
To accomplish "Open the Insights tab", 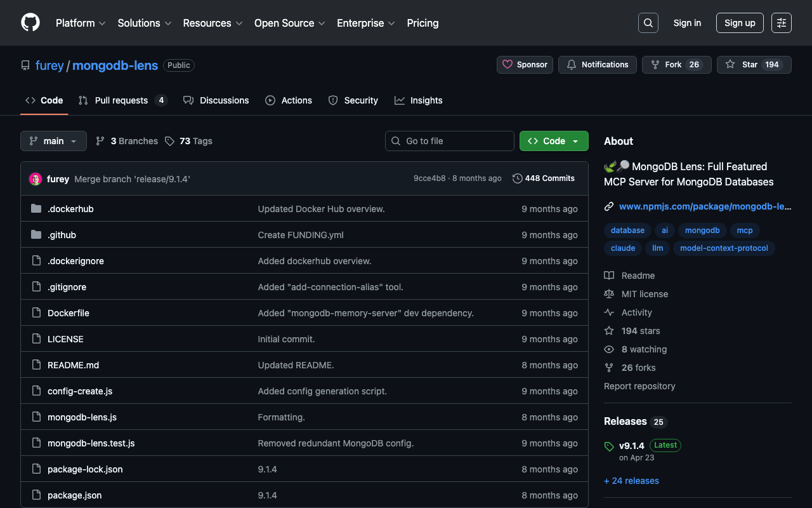I will click(x=419, y=100).
